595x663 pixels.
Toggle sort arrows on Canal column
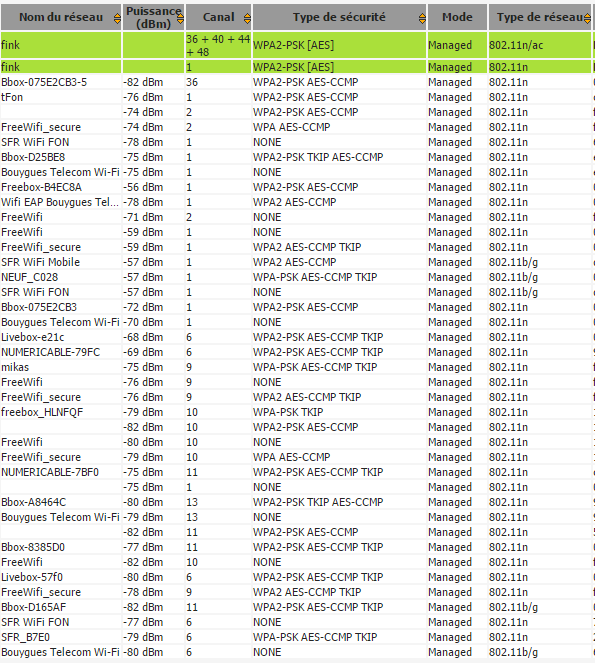(x=247, y=18)
